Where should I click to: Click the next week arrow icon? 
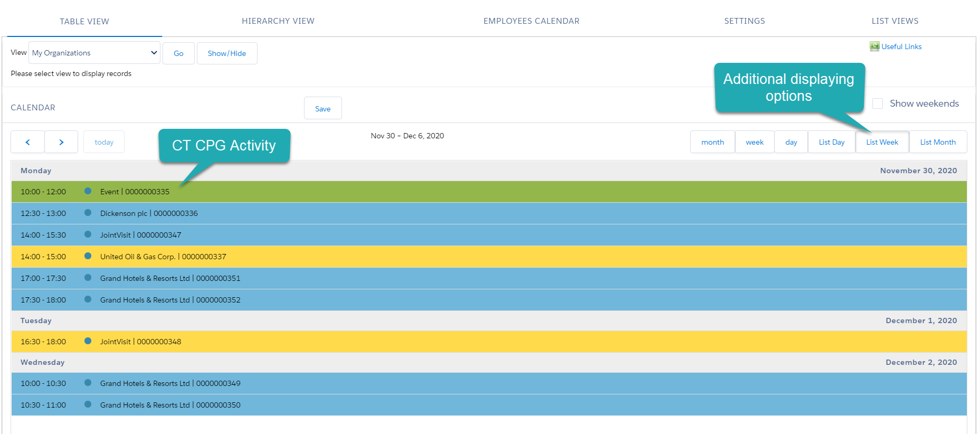61,142
